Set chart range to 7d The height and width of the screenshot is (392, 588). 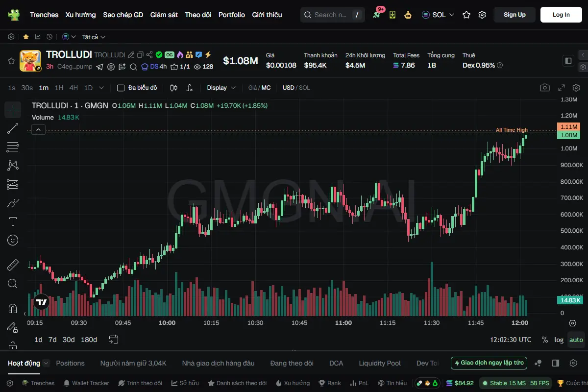(x=52, y=340)
